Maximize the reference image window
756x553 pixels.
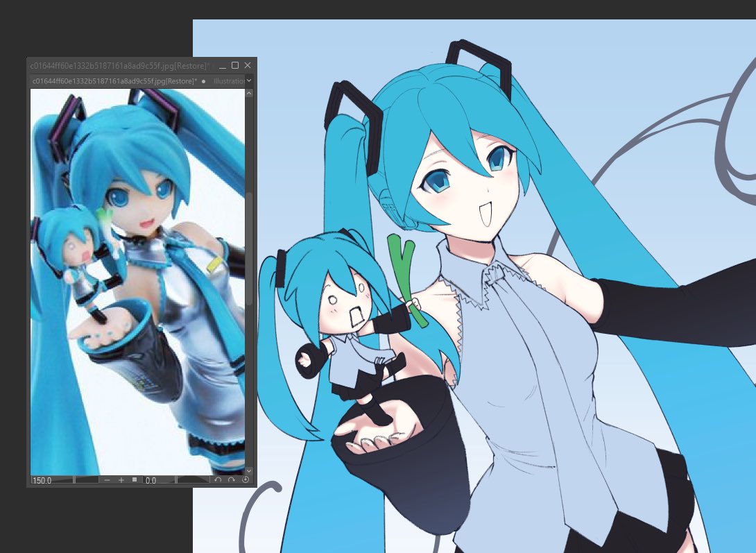tap(235, 65)
